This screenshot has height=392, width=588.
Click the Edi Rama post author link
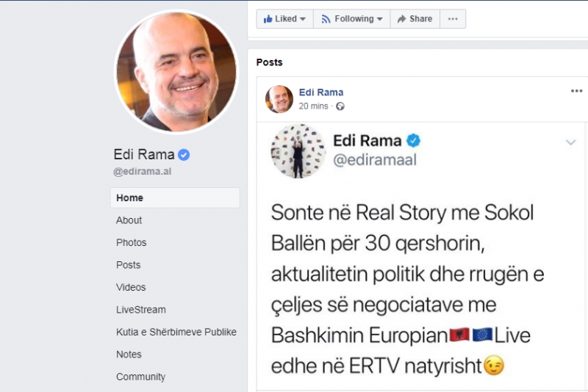pos(321,92)
